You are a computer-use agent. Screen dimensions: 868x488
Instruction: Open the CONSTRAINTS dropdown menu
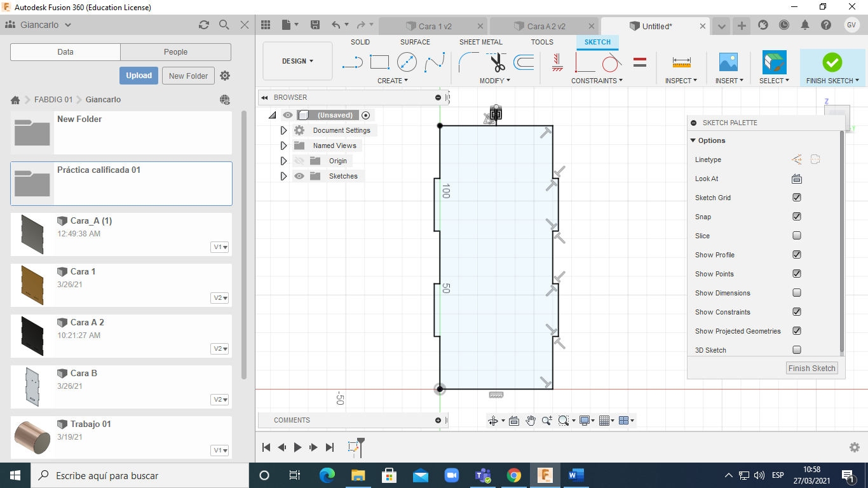(597, 81)
